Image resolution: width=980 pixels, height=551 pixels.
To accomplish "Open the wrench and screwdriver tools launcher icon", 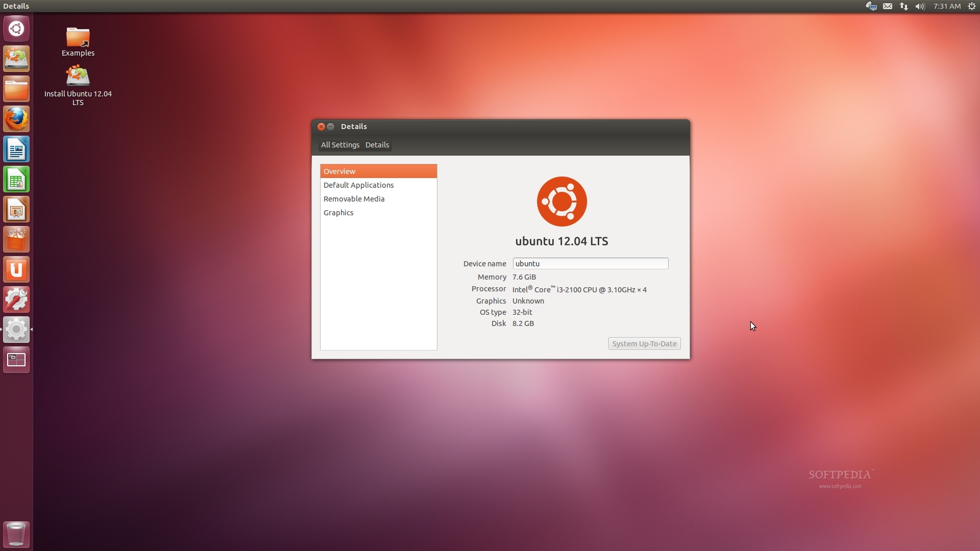I will 16,299.
